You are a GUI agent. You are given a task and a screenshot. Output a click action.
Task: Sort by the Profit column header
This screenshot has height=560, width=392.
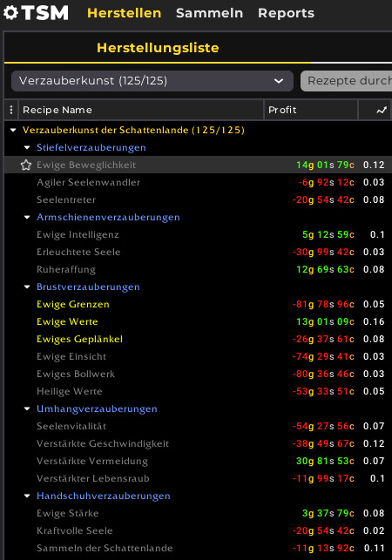(311, 110)
